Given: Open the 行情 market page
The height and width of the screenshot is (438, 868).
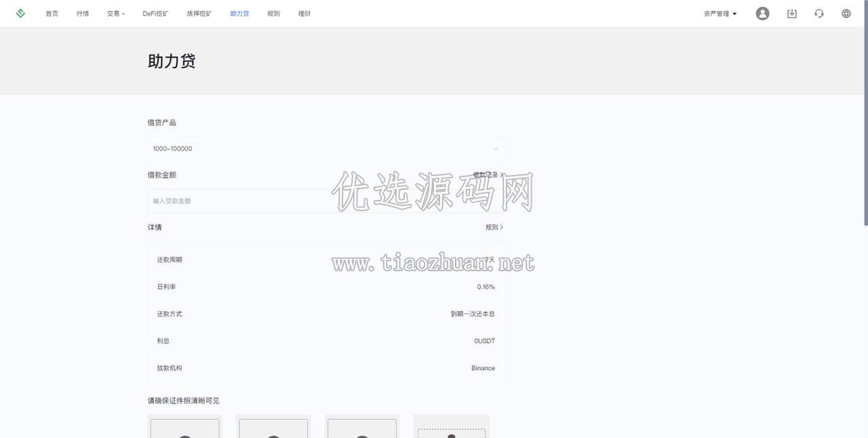Looking at the screenshot, I should pos(83,14).
